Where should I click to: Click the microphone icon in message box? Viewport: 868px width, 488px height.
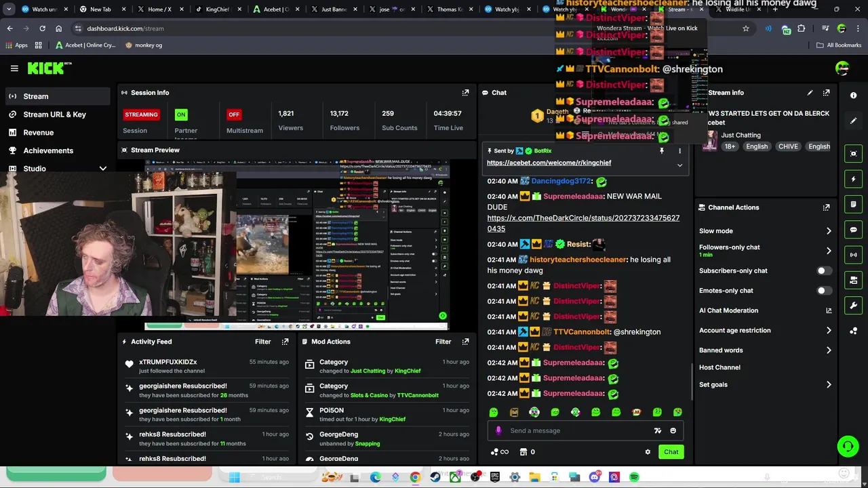(498, 430)
